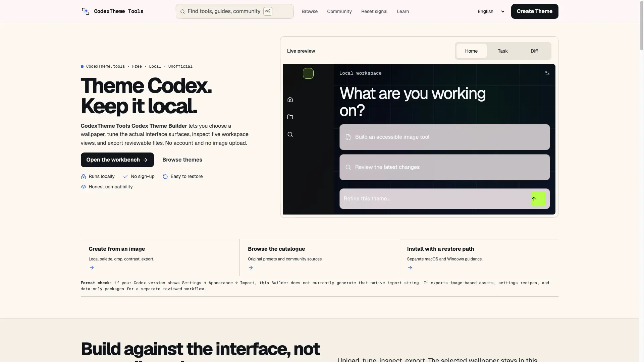Click the magnifier icon beside Review the latest changes

coord(348,167)
